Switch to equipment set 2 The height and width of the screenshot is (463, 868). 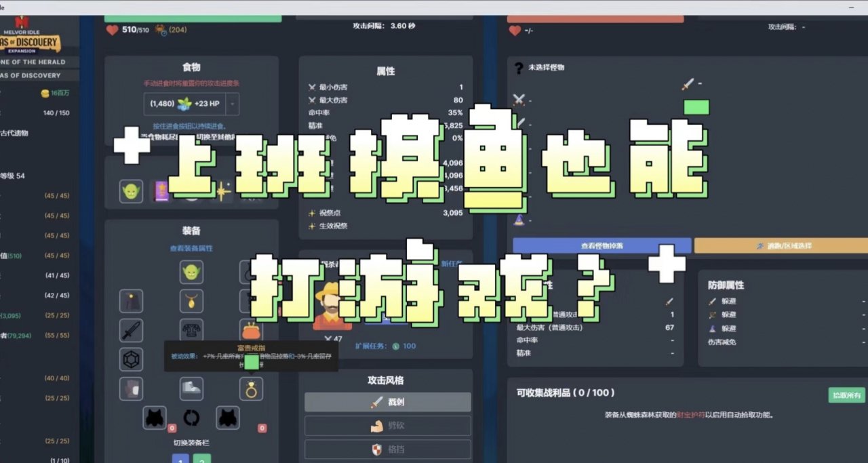tap(202, 459)
